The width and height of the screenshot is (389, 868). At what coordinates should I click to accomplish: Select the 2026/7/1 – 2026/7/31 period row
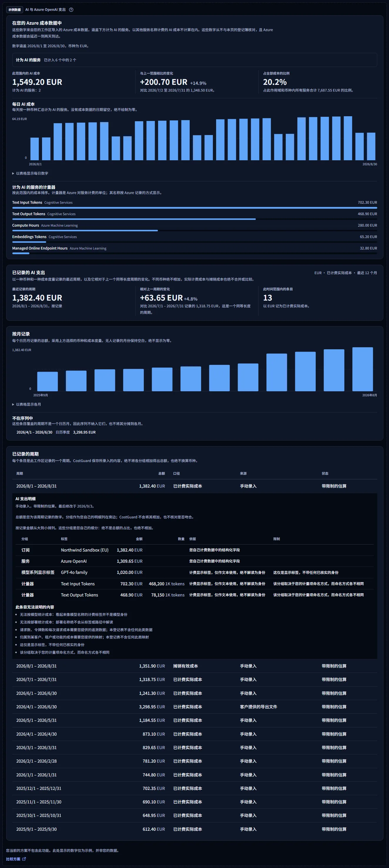(195, 680)
